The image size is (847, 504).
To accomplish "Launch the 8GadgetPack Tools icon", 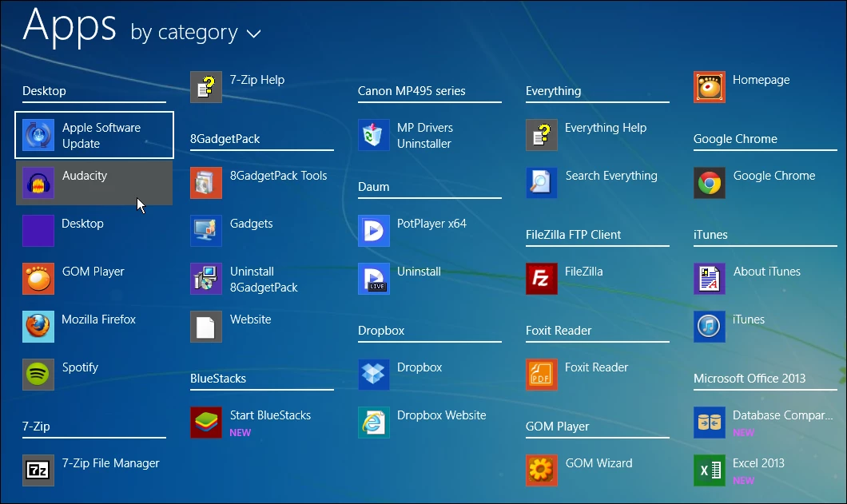I will coord(206,183).
